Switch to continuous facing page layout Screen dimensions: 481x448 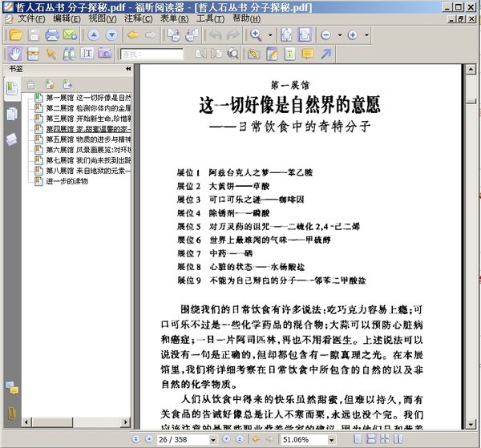click(384, 439)
